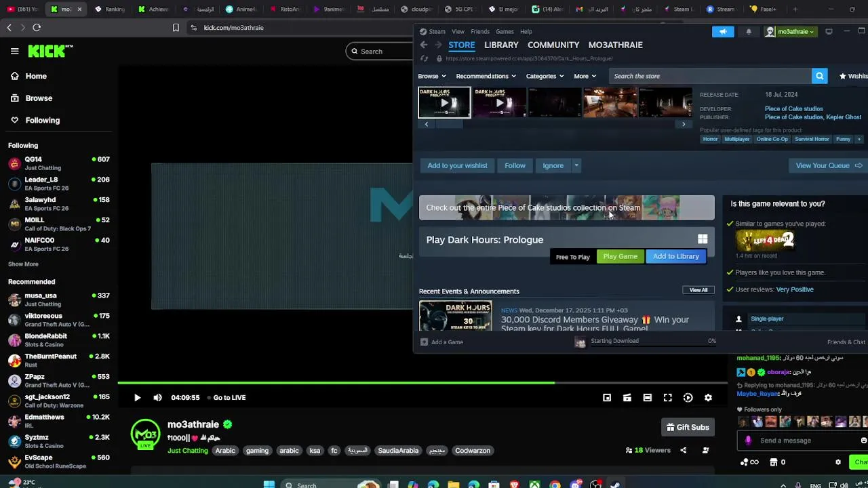Open Home in Kick sidebar
Viewport: 868px width, 488px height.
pos(28,76)
